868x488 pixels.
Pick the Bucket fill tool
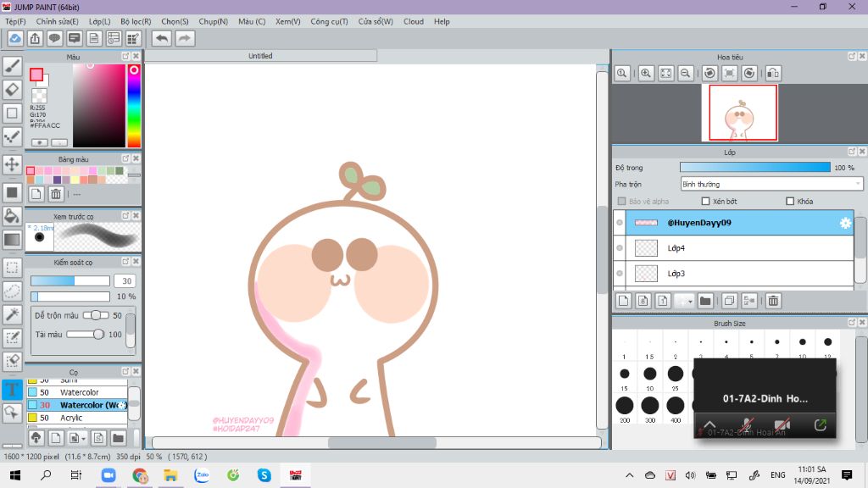click(12, 216)
